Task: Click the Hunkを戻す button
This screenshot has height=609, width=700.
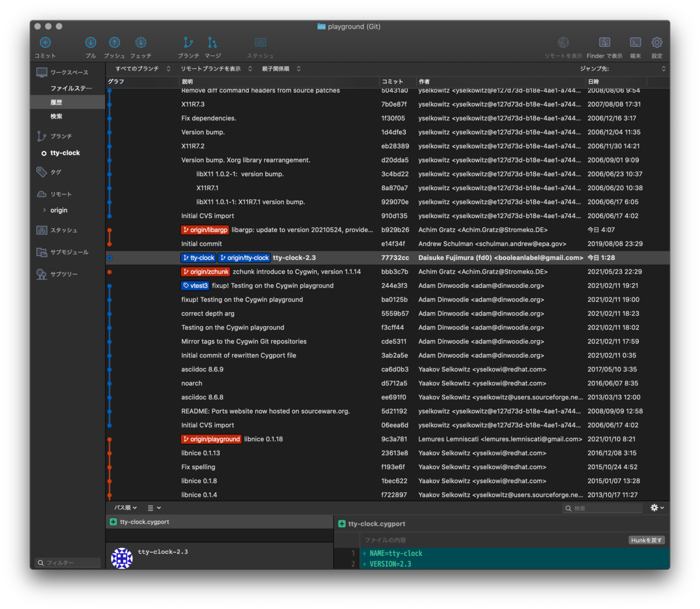Action: 646,540
